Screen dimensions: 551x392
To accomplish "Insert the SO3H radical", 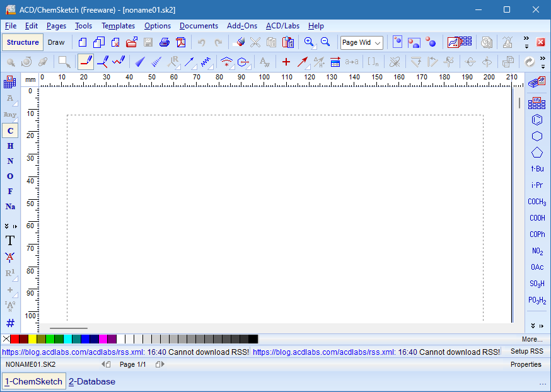I will [x=537, y=284].
